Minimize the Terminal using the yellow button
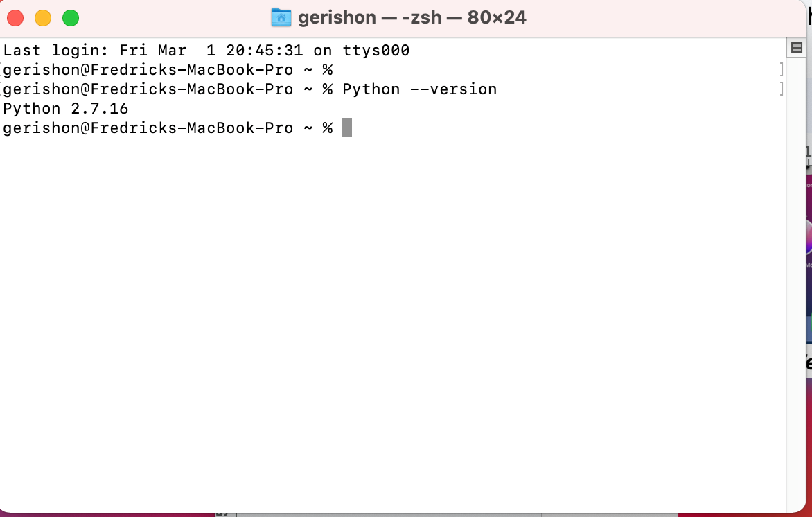 [43, 18]
